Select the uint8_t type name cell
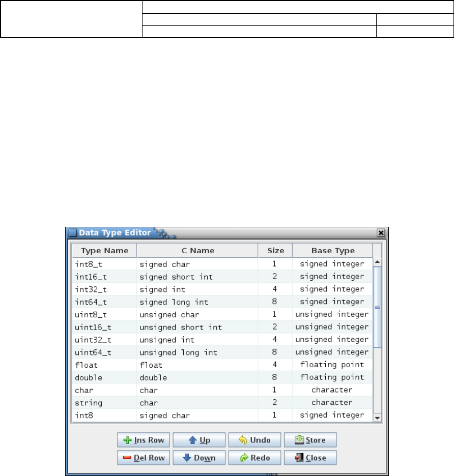 point(104,314)
